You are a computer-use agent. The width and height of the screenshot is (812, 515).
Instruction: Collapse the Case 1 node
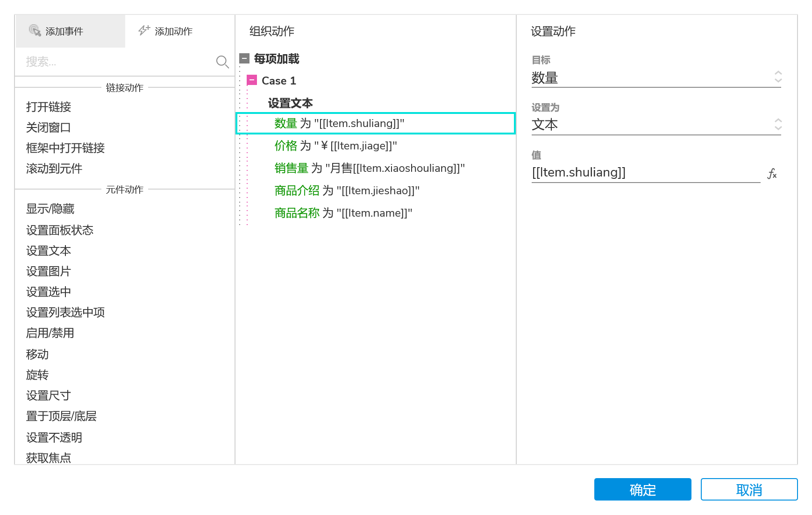252,80
